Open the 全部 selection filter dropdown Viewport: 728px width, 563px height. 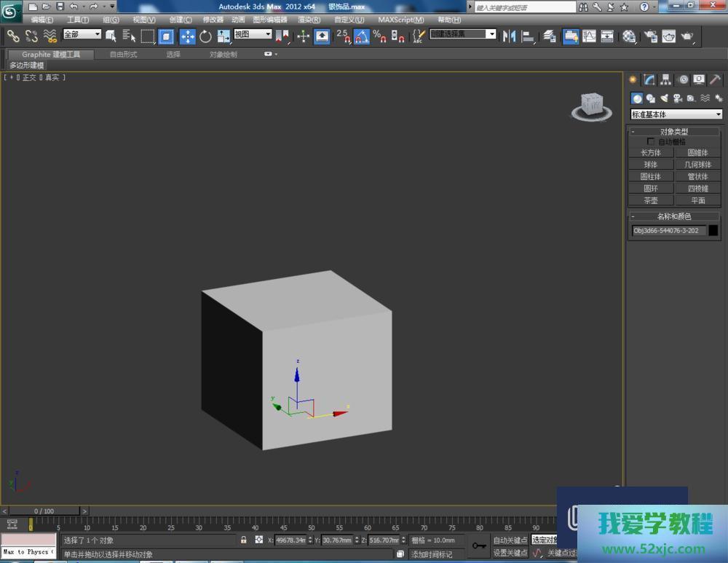[x=82, y=34]
